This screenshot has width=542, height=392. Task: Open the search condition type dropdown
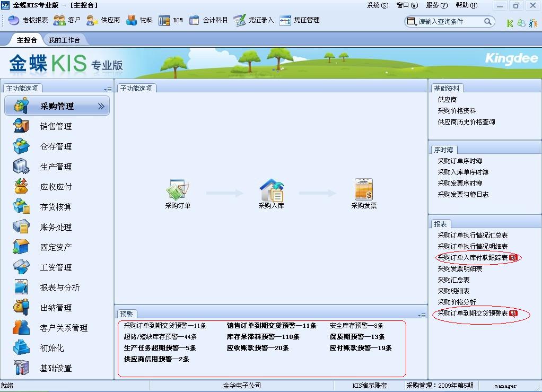(412, 22)
